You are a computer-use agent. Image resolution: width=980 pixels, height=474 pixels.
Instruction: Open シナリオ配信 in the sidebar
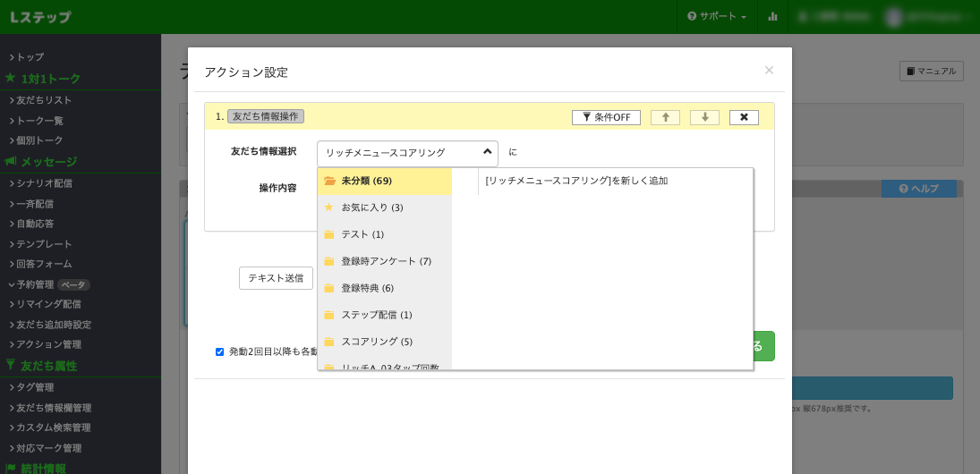click(x=44, y=183)
